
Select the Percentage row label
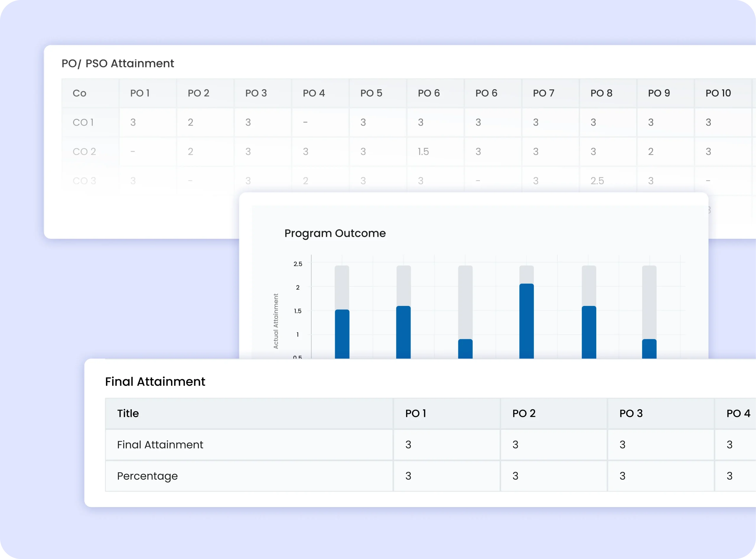pyautogui.click(x=147, y=476)
